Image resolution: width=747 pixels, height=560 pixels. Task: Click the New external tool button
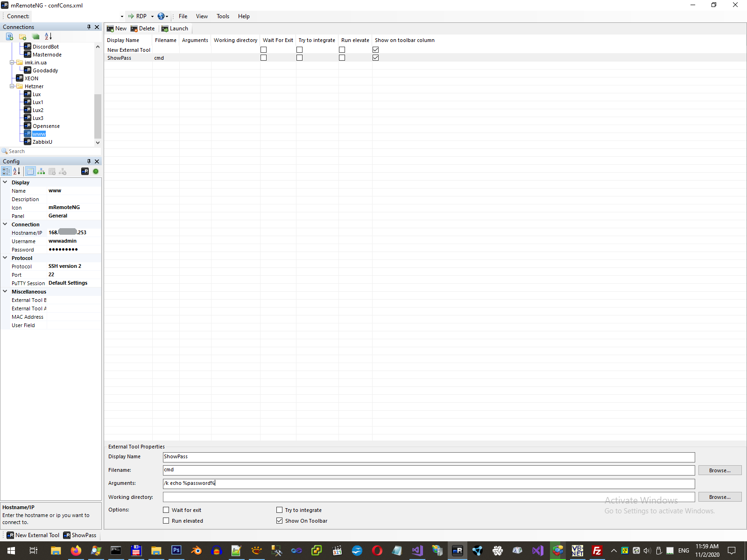117,28
